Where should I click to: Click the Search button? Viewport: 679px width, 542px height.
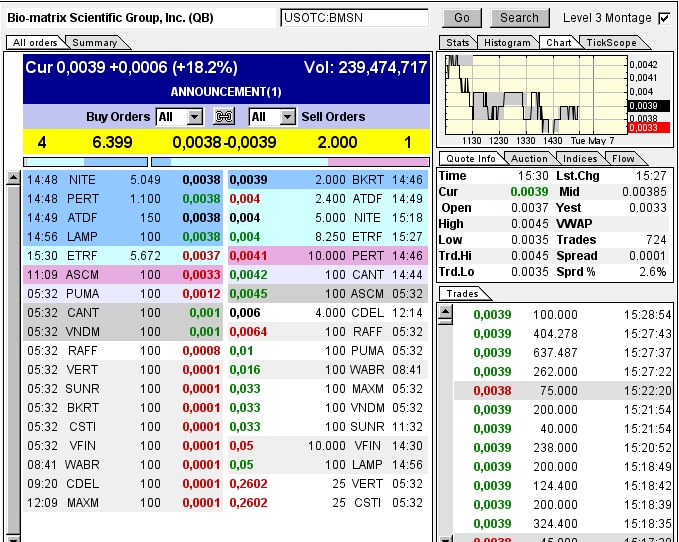pyautogui.click(x=520, y=18)
